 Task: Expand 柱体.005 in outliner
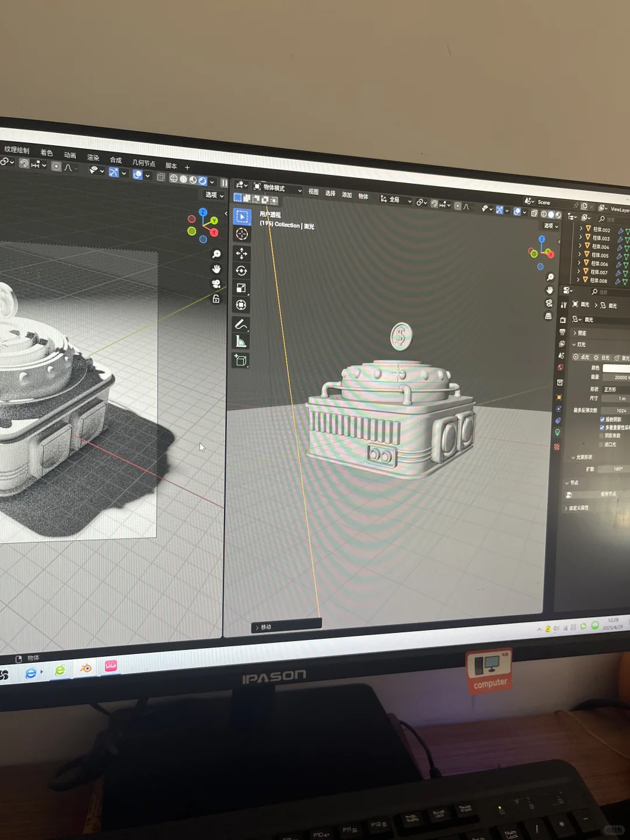[579, 254]
